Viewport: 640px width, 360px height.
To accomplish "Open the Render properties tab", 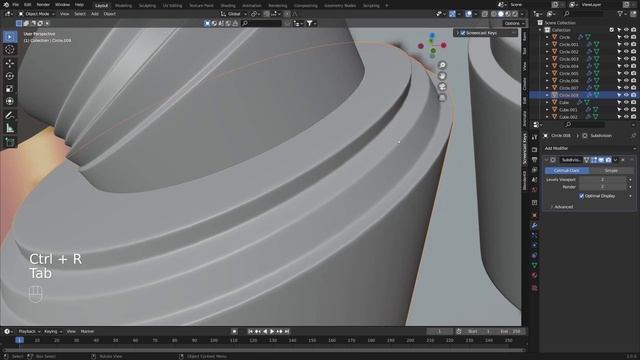I will pos(535,150).
